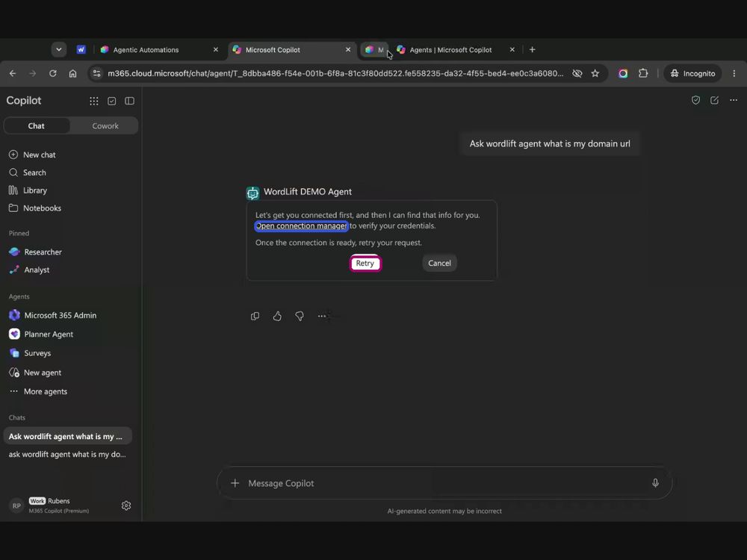Bookmark this page with the star icon

click(x=595, y=73)
